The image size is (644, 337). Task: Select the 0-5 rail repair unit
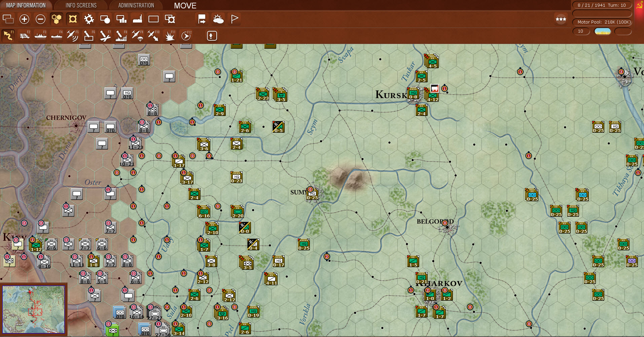click(x=279, y=127)
